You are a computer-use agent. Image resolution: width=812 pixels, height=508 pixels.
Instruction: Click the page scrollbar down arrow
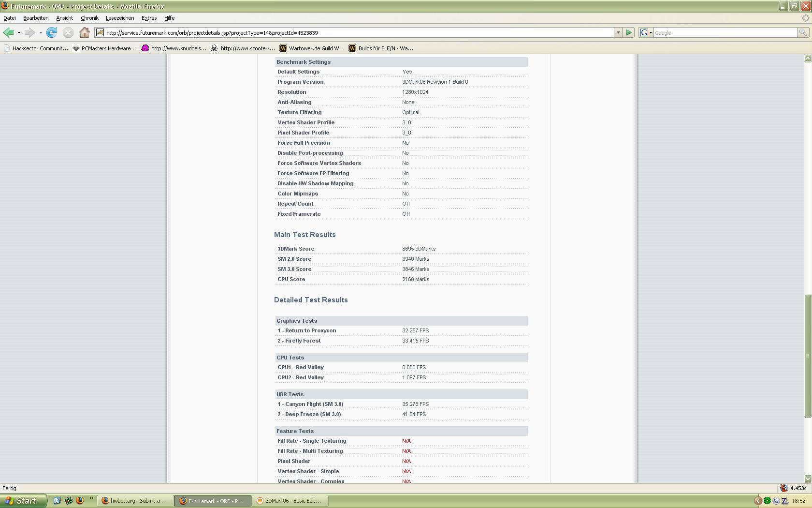click(808, 478)
